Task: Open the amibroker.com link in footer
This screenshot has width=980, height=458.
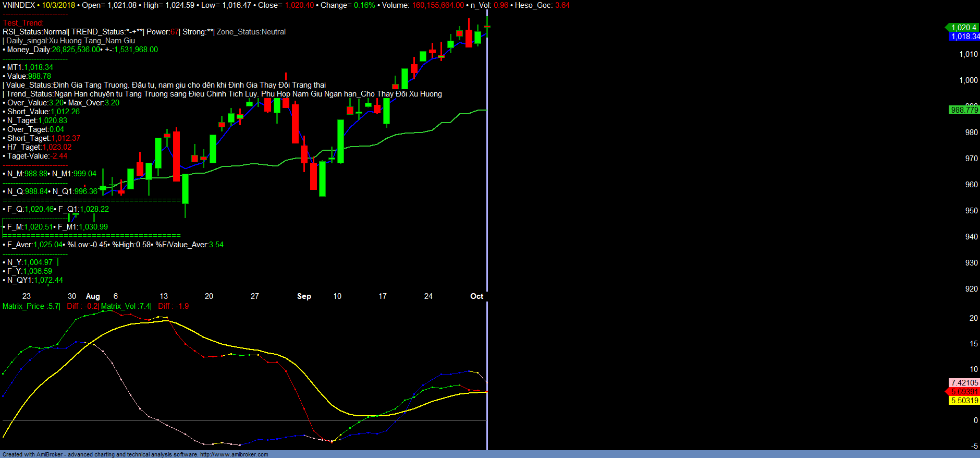Action: (234, 454)
